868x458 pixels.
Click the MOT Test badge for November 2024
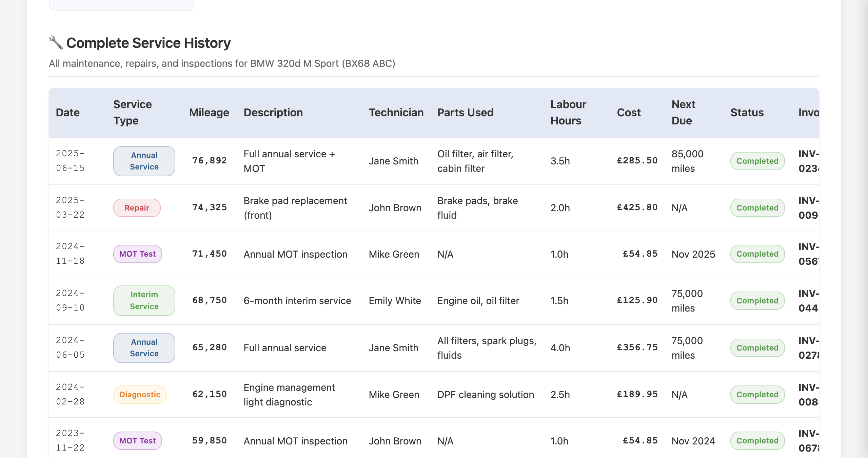point(137,254)
